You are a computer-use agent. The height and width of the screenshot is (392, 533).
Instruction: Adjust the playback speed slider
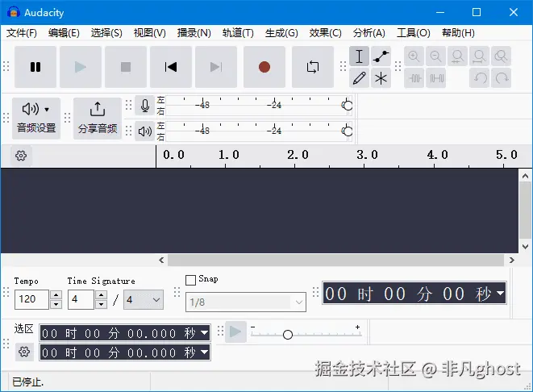pyautogui.click(x=288, y=335)
